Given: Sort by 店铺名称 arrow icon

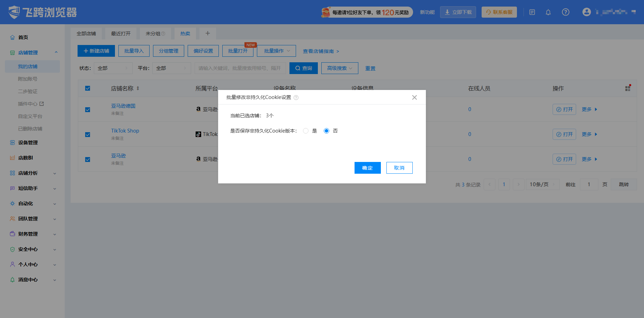Looking at the screenshot, I should (138, 88).
